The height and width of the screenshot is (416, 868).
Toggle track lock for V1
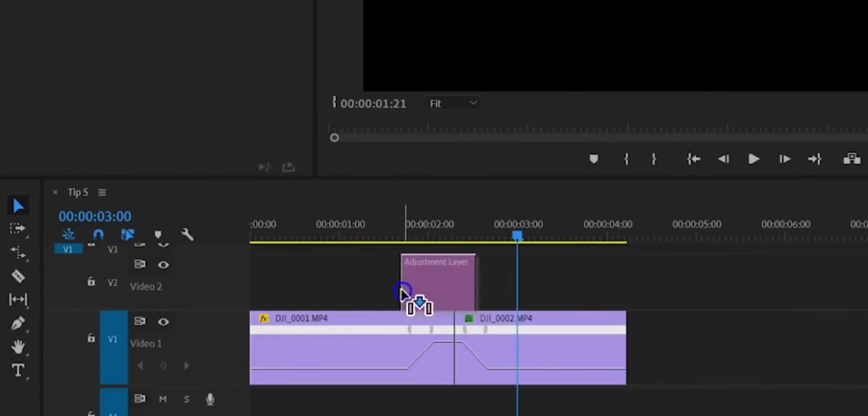click(91, 338)
